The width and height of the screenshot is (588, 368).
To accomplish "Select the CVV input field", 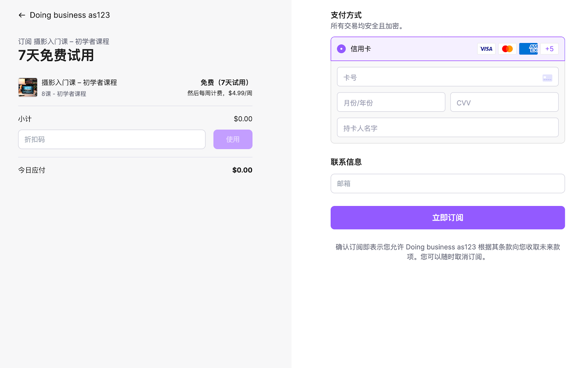I will (x=504, y=102).
